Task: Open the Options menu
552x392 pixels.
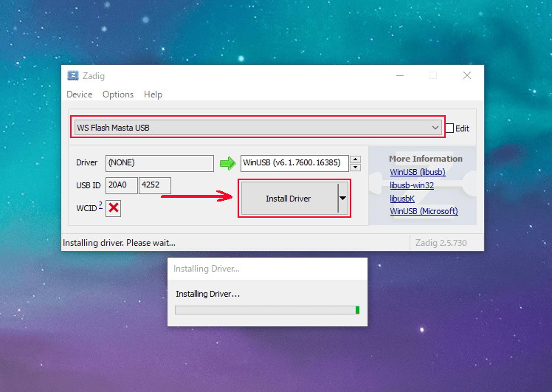Action: (118, 94)
